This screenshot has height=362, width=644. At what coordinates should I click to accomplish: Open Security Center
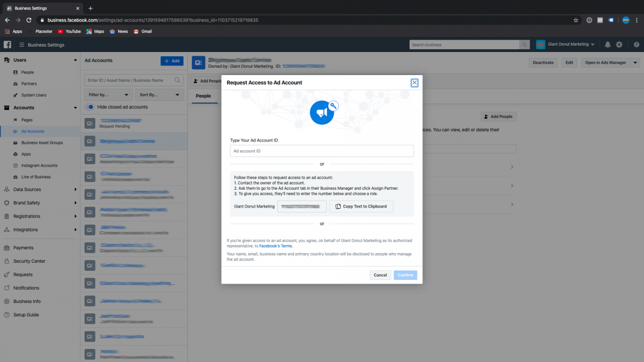(29, 261)
